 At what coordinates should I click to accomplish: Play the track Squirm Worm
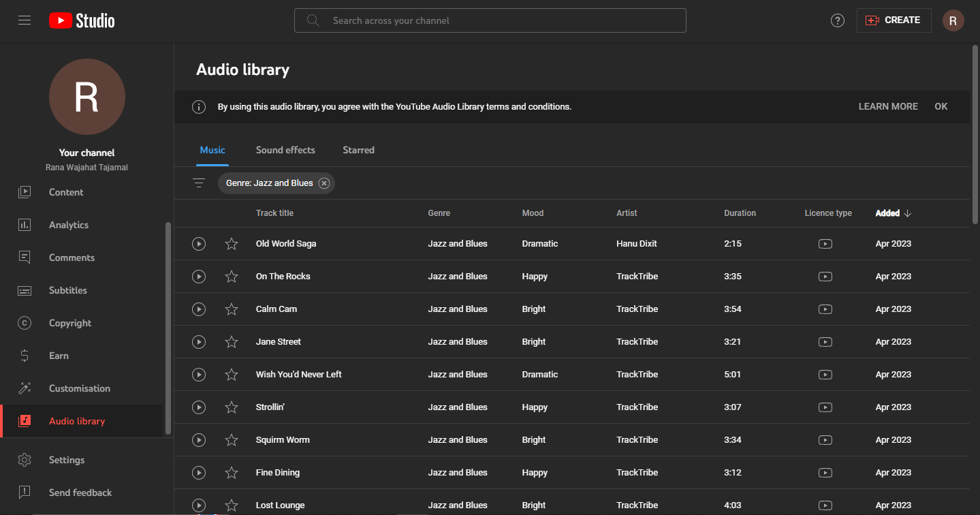[x=199, y=440]
